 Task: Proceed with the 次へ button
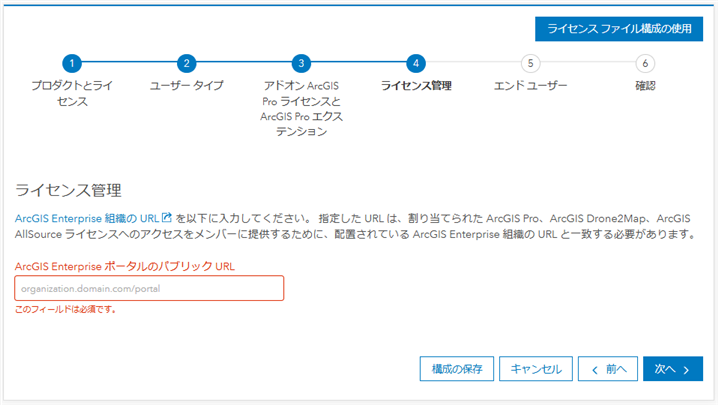pos(673,369)
